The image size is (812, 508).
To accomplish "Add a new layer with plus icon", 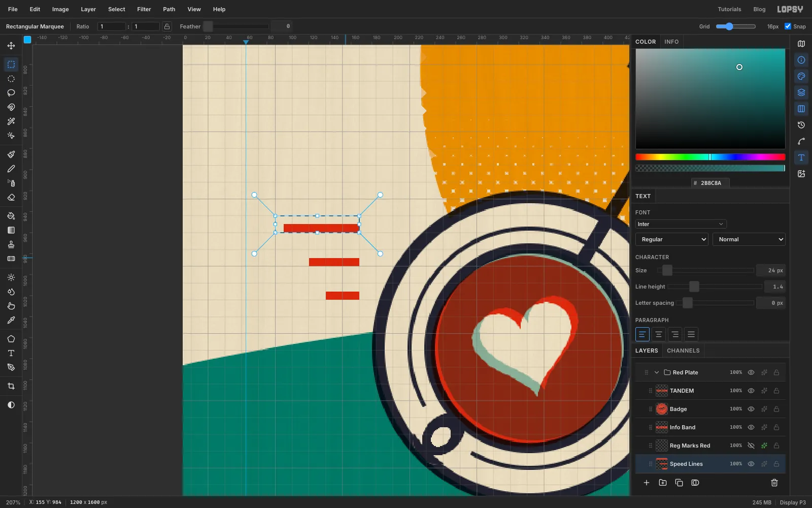I will click(647, 483).
